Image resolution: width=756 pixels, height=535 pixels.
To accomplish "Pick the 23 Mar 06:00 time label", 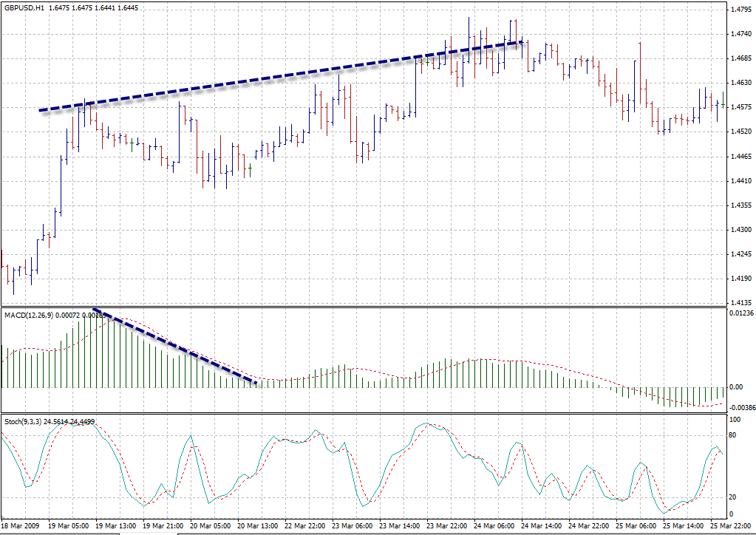I will 353,525.
